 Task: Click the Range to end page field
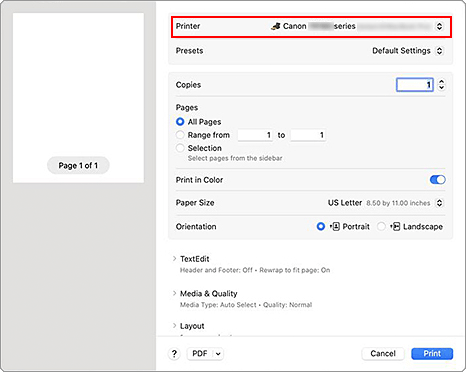[308, 135]
